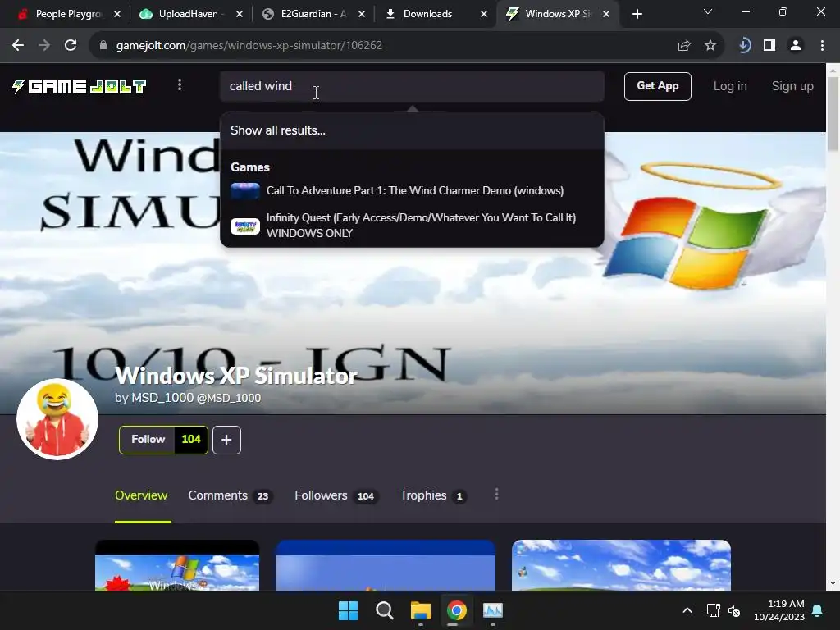Image resolution: width=840 pixels, height=630 pixels.
Task: Go forward in browser history
Action: (44, 46)
